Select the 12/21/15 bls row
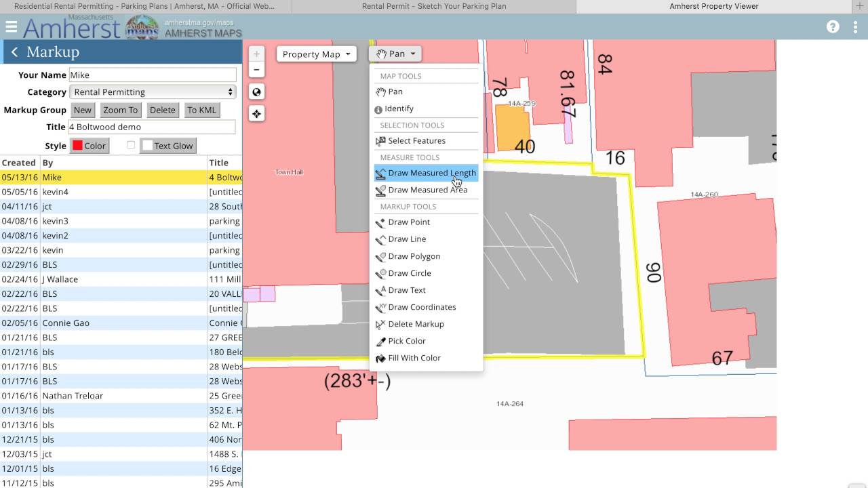 (x=121, y=440)
